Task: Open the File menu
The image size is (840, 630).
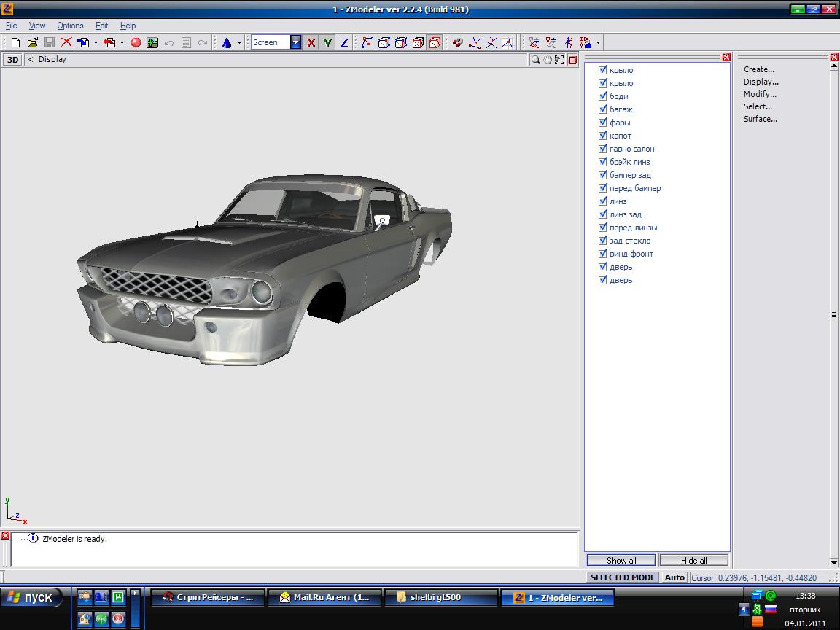Action: [x=11, y=26]
